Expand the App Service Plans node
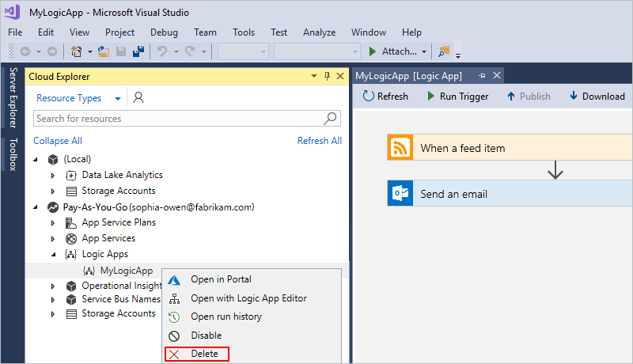Image resolution: width=633 pixels, height=364 pixels. point(53,222)
